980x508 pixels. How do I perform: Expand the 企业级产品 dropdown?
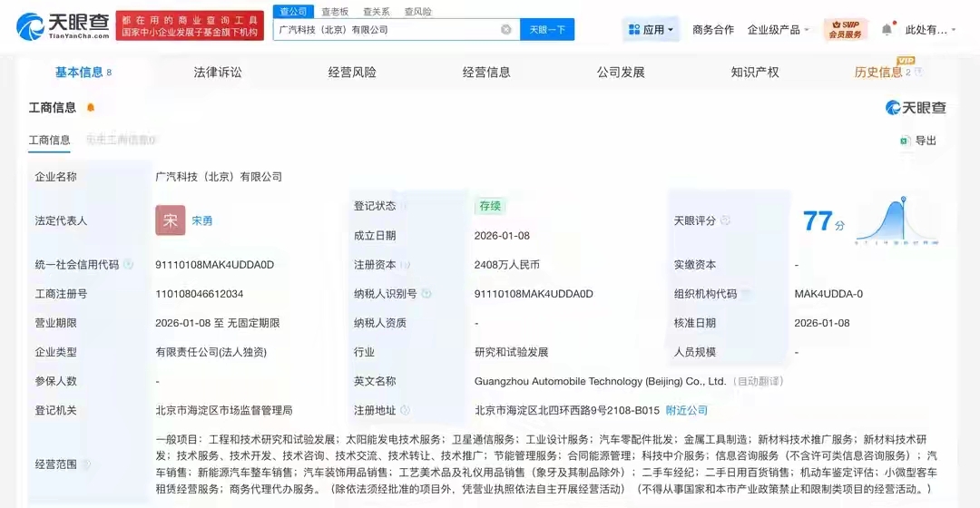[x=779, y=29]
